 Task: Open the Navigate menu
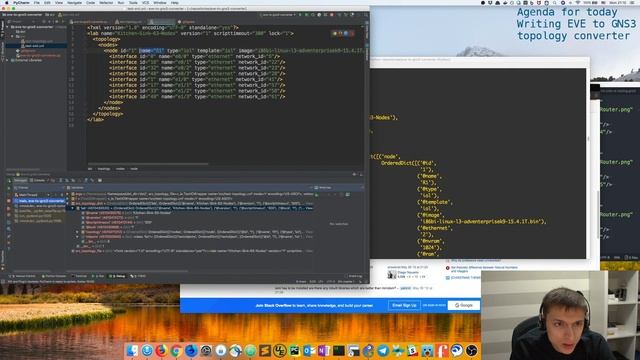tap(74, 2)
